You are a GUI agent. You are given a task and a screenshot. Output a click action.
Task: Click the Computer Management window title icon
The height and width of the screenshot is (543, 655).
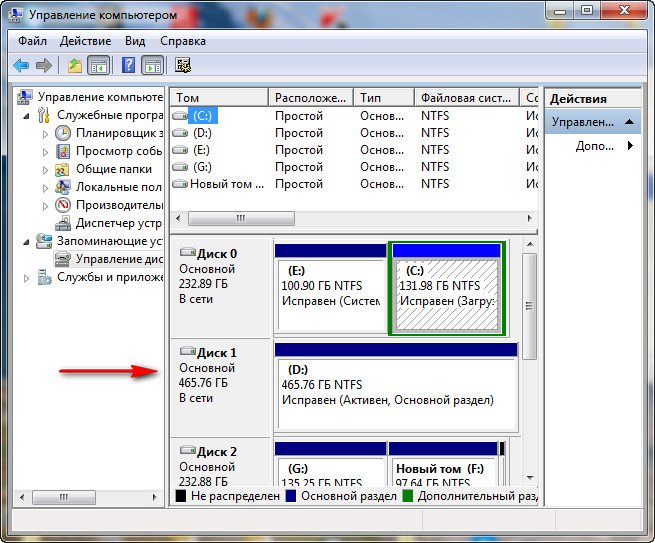coord(16,14)
